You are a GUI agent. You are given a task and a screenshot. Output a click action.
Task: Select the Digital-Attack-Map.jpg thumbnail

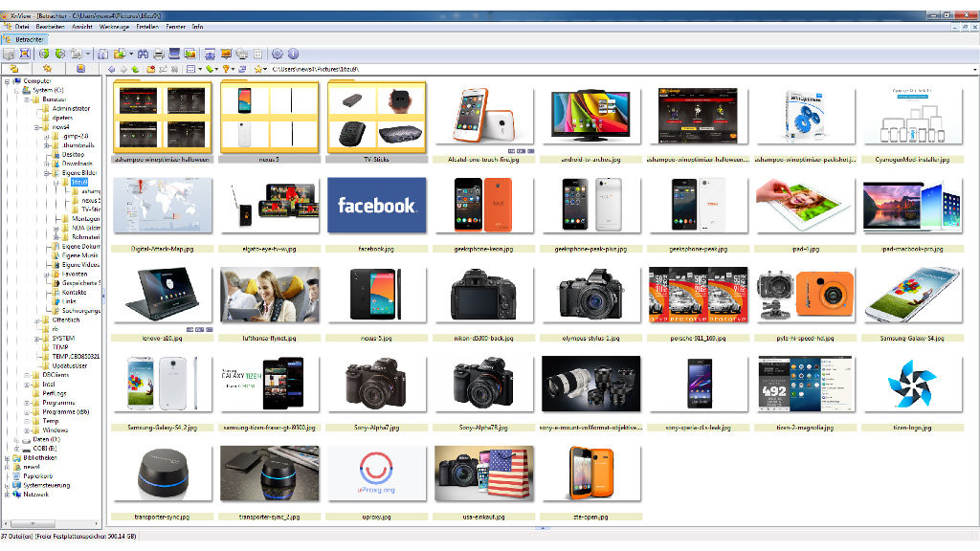pyautogui.click(x=163, y=206)
